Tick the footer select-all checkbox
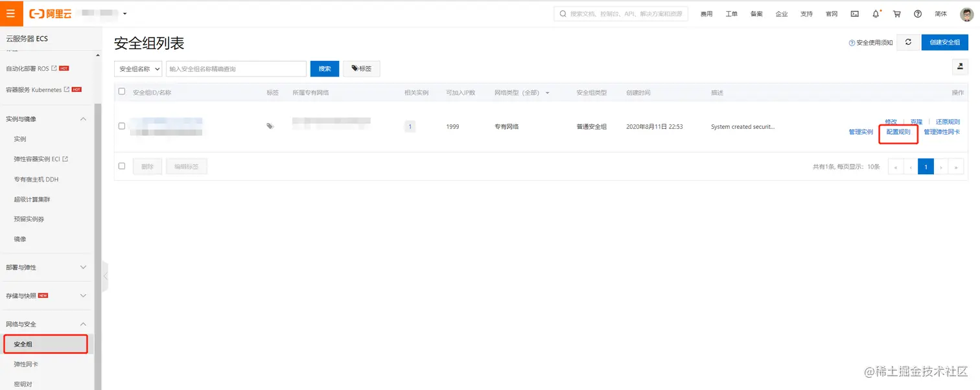 tap(122, 166)
